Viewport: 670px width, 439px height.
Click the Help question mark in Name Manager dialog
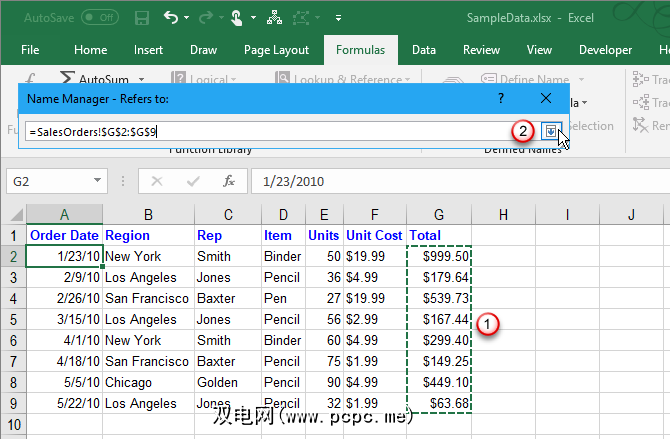point(501,98)
